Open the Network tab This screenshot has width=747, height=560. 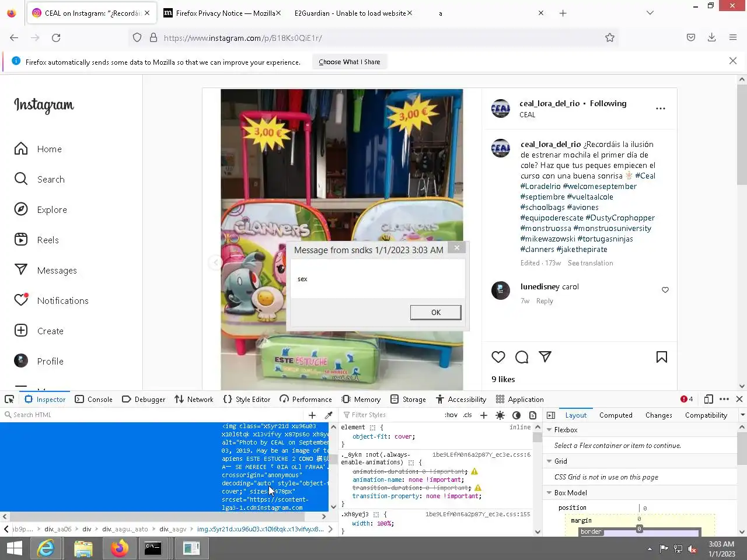pyautogui.click(x=194, y=400)
